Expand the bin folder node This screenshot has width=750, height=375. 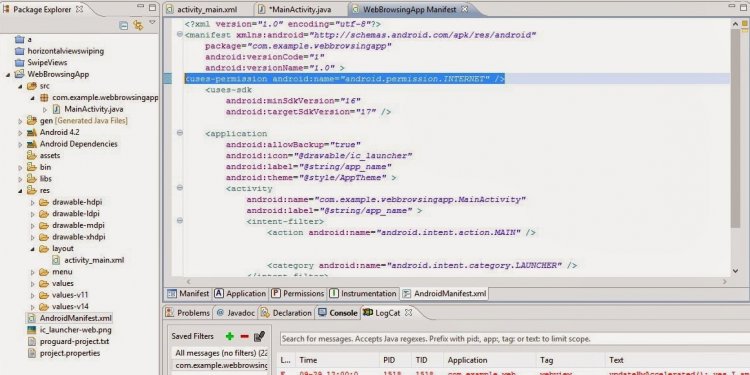pos(20,167)
